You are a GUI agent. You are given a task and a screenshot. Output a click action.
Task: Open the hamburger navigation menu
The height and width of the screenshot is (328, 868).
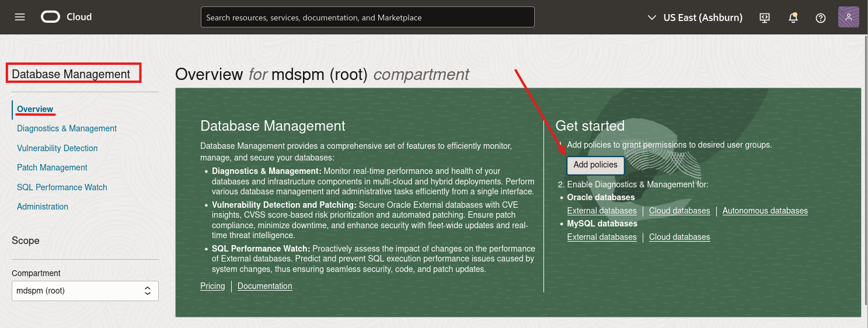[x=20, y=17]
